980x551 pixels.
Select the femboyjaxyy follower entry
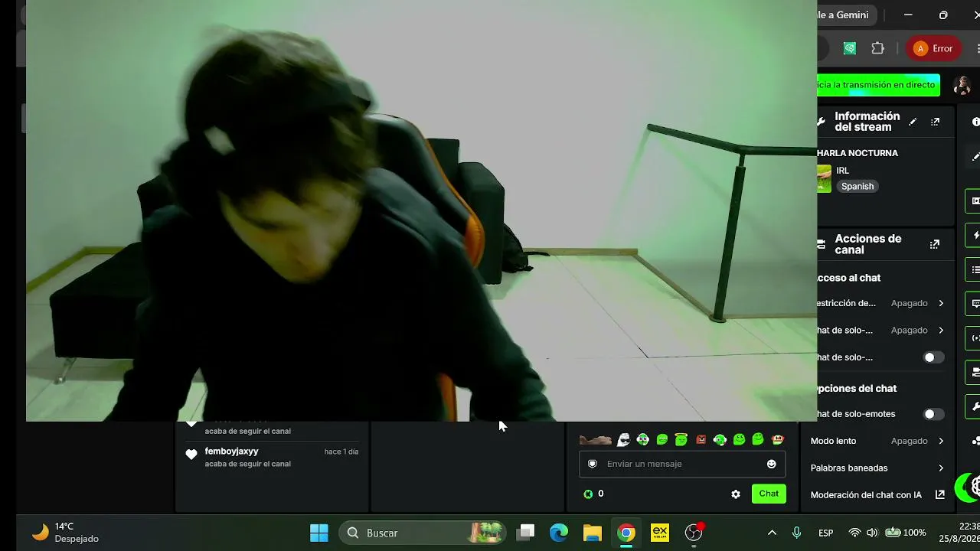pyautogui.click(x=273, y=458)
